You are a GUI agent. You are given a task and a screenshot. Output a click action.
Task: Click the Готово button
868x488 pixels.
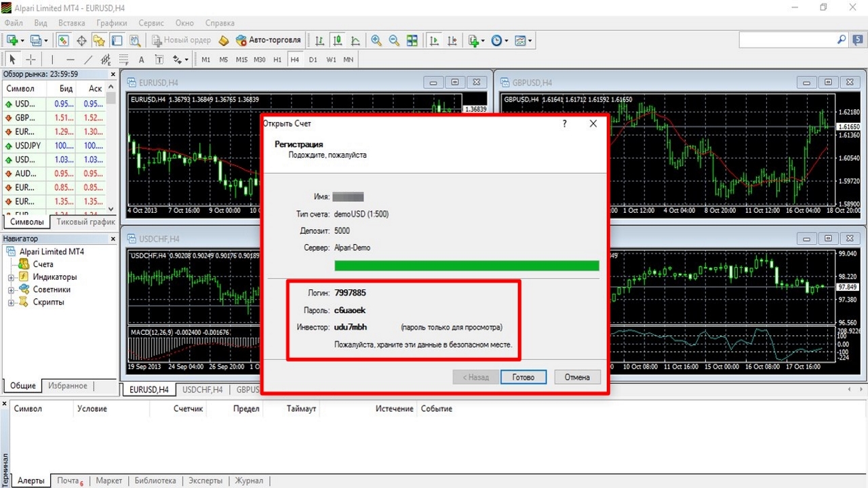coord(524,378)
